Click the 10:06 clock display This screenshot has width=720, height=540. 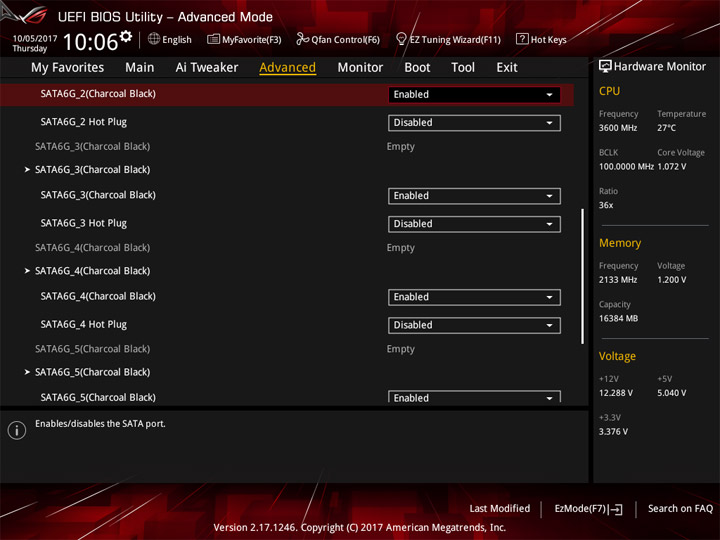point(90,42)
